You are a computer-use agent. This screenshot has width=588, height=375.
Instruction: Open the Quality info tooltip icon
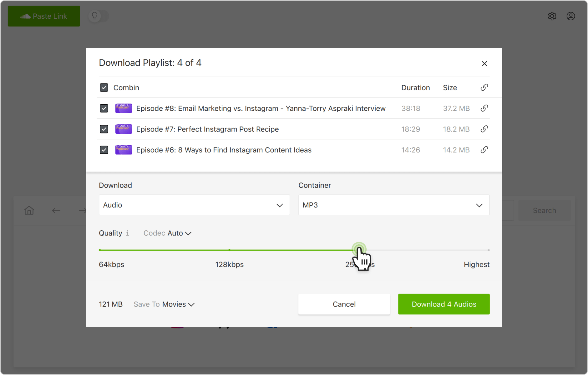(x=128, y=233)
